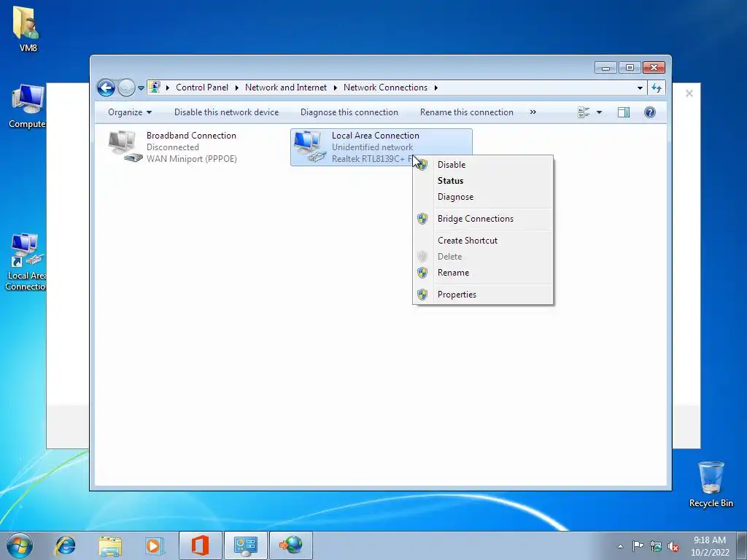
Task: Launch Internet Explorer from taskbar
Action: [x=65, y=545]
